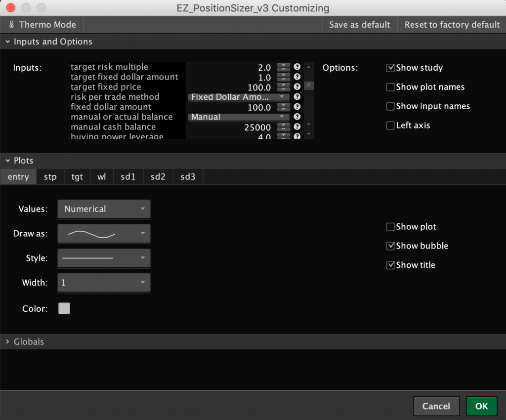The image size is (506, 420).
Task: Click the Save as default button
Action: coord(359,24)
